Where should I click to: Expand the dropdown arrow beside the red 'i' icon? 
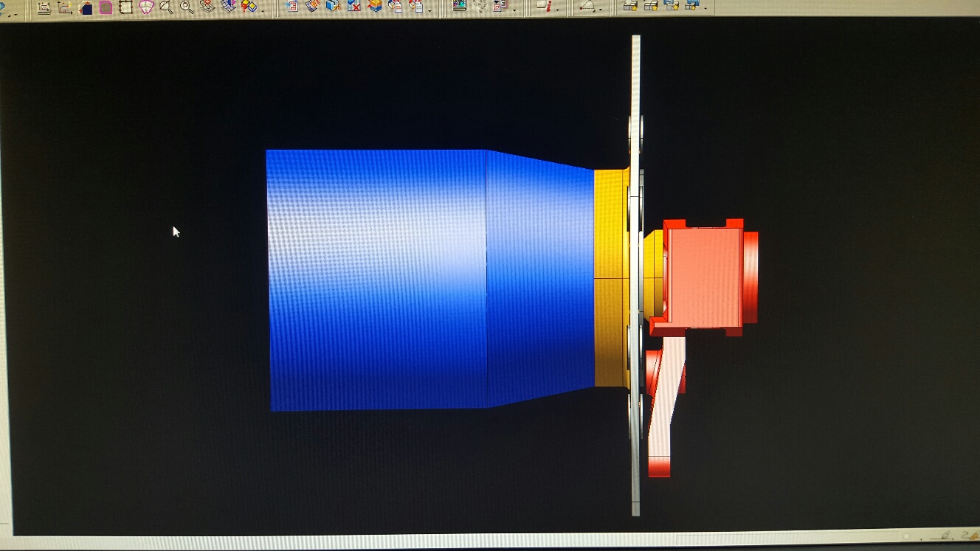pos(558,10)
